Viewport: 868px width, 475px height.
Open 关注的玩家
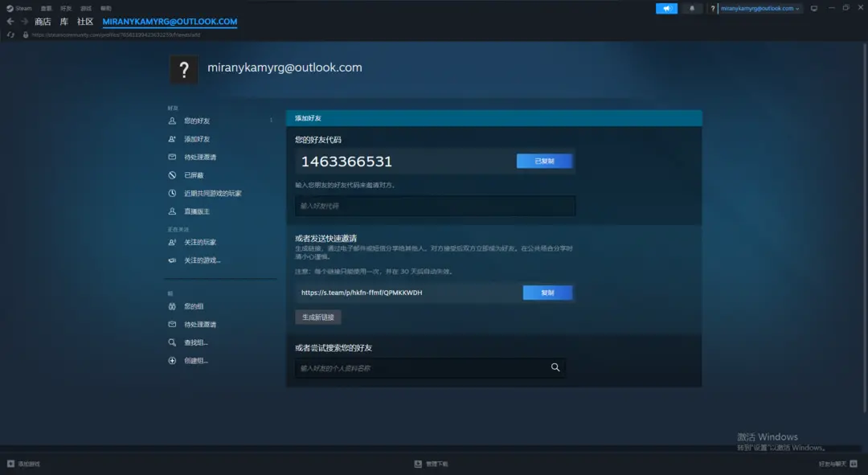(x=200, y=242)
